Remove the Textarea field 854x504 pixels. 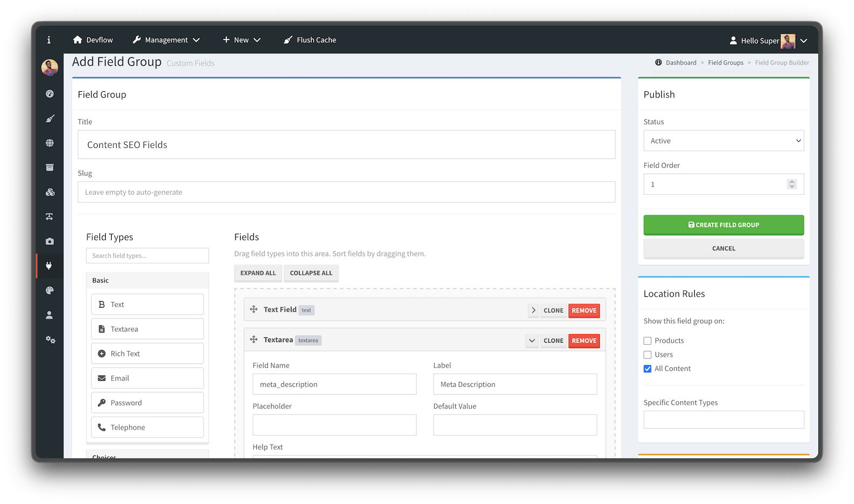click(x=584, y=340)
